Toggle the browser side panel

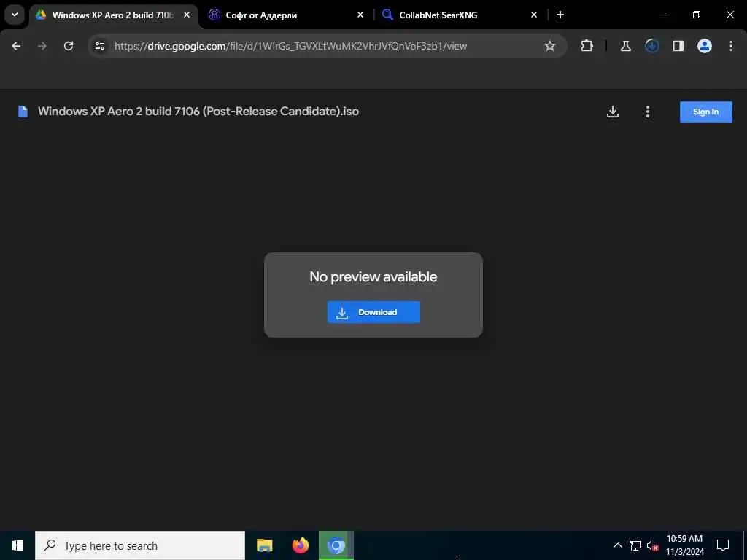(678, 46)
